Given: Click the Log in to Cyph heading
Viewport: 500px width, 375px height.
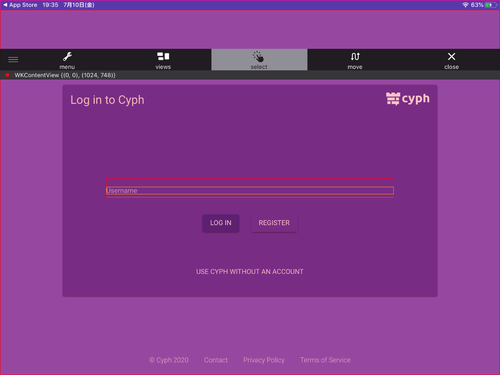Looking at the screenshot, I should [x=107, y=100].
